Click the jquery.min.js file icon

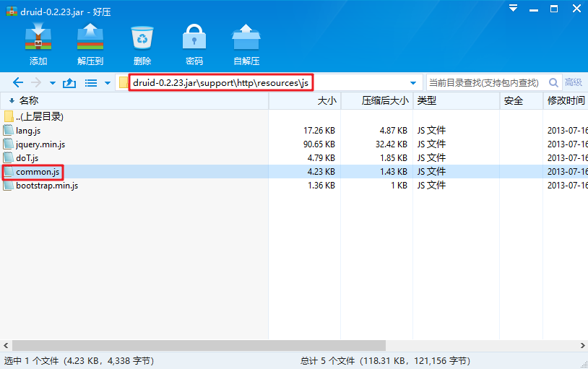[x=8, y=144]
